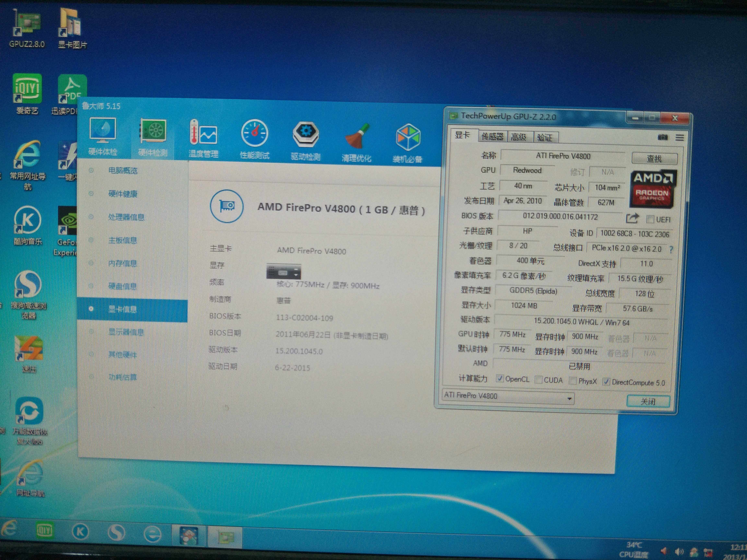Open 清理优化 in 鲁大师 toolbar
This screenshot has height=560, width=747.
[x=357, y=143]
